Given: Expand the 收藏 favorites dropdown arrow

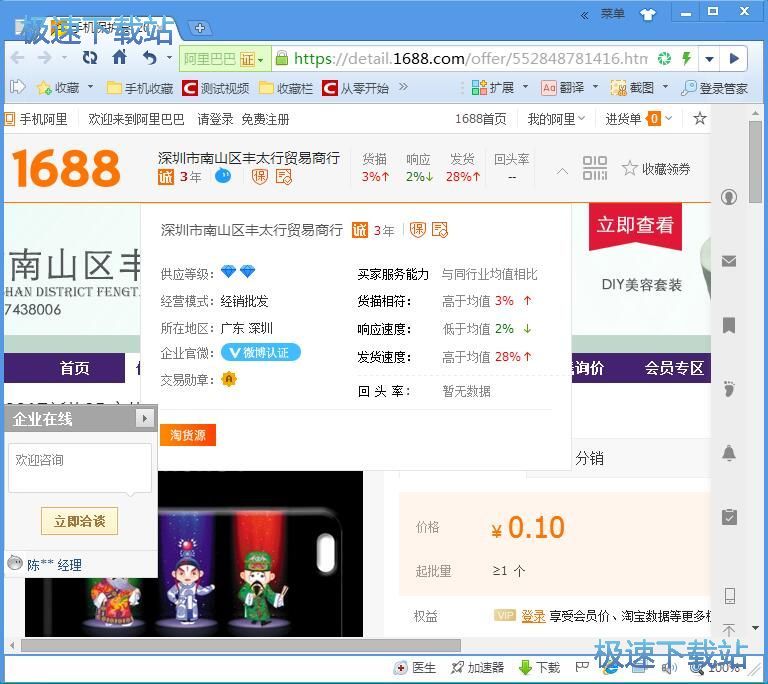Looking at the screenshot, I should [x=91, y=87].
